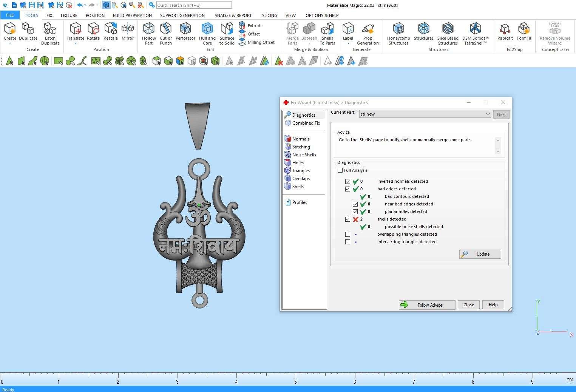Image resolution: width=576 pixels, height=392 pixels.
Task: Open the Perforator tool
Action: coord(185,32)
